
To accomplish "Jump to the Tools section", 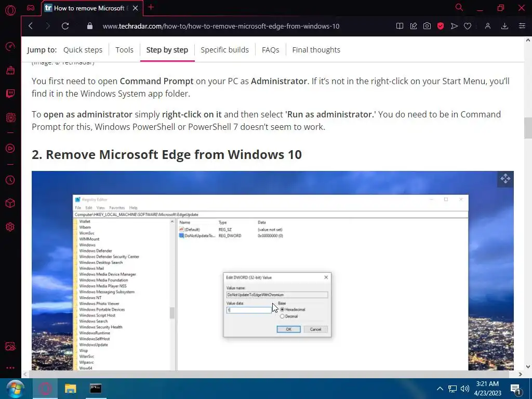I will [124, 50].
